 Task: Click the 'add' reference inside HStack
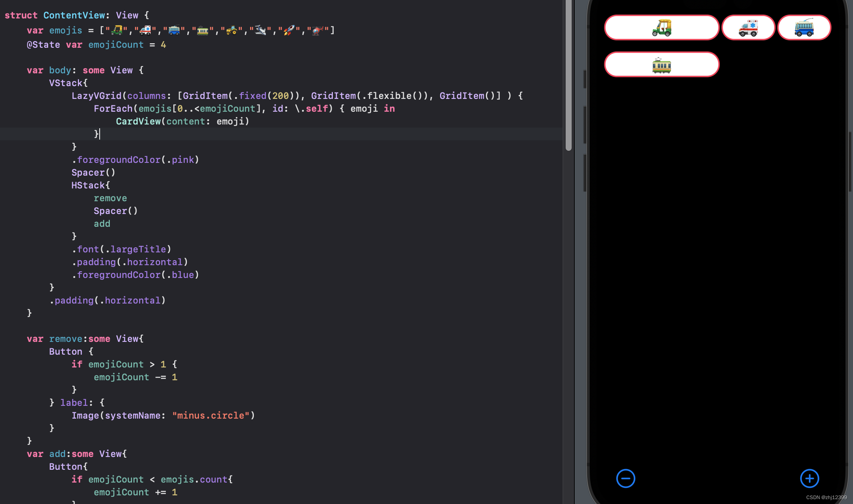102,224
